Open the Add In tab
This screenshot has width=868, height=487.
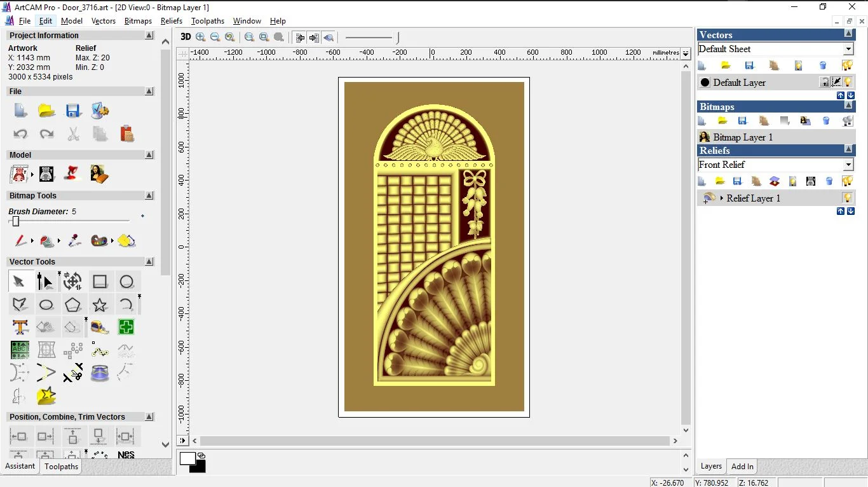point(742,467)
